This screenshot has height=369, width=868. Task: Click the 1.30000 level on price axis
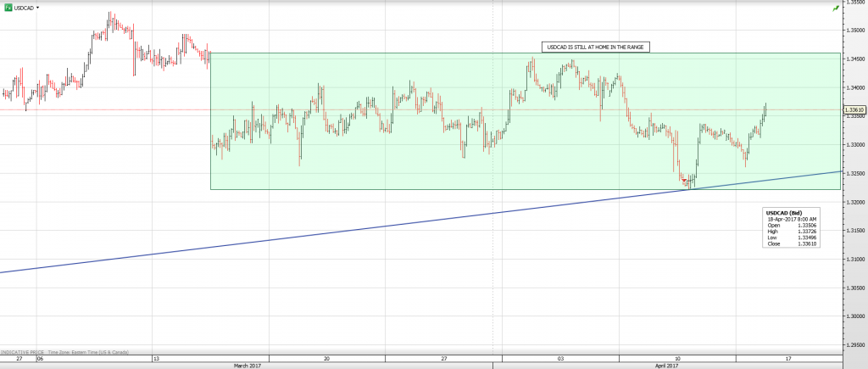click(854, 316)
